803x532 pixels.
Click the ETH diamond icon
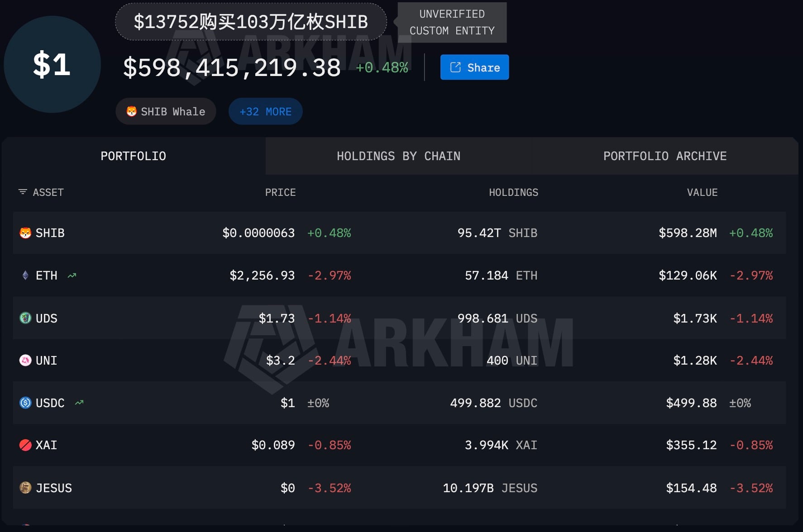coord(25,275)
